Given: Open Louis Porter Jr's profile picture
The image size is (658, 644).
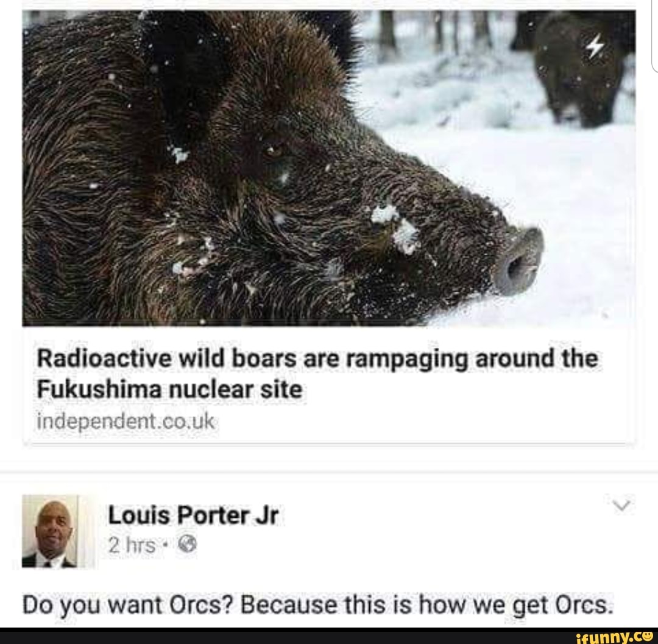Looking at the screenshot, I should (50, 531).
